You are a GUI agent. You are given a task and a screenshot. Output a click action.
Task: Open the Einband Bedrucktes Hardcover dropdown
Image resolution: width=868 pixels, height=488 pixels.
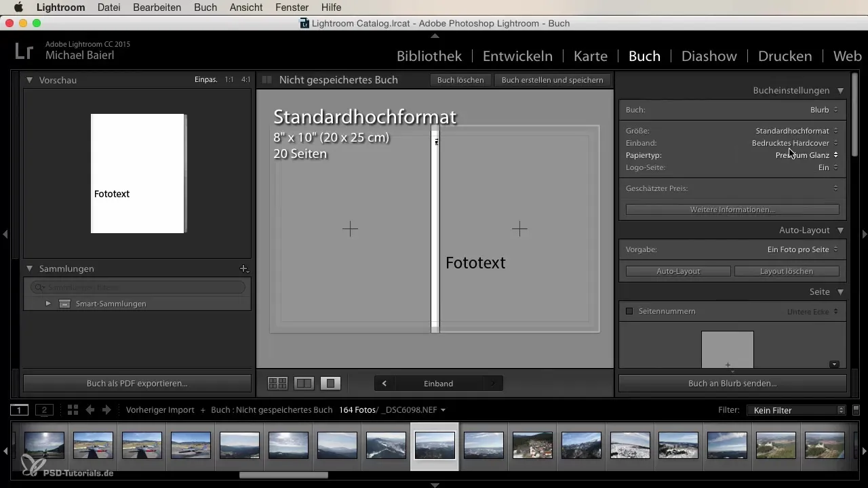(795, 143)
